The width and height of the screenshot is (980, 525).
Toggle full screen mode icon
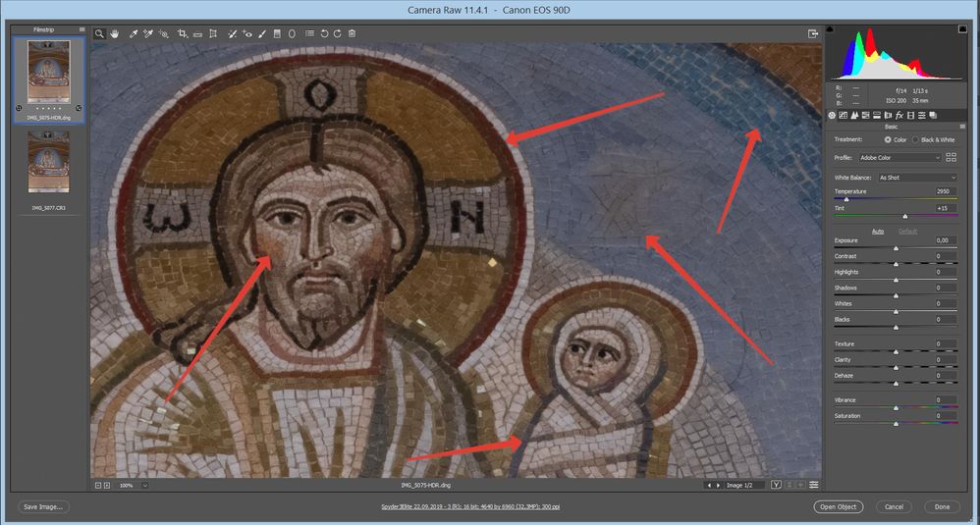813,33
